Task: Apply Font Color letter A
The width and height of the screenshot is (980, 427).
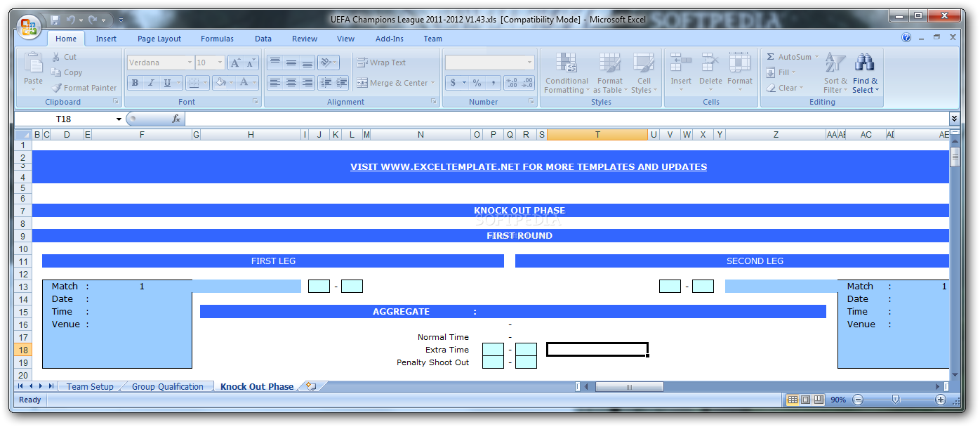Action: tap(244, 83)
